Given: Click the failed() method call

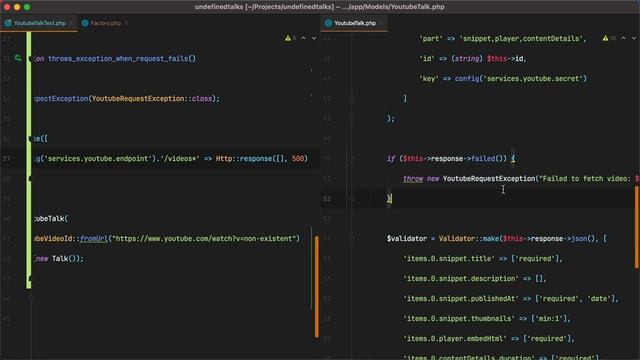Looking at the screenshot, I should coord(489,158).
